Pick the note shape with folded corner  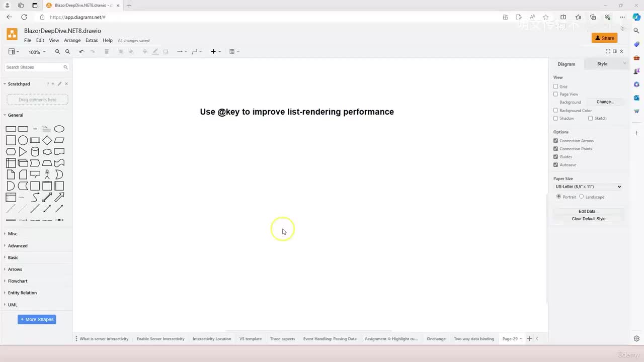coord(11,174)
